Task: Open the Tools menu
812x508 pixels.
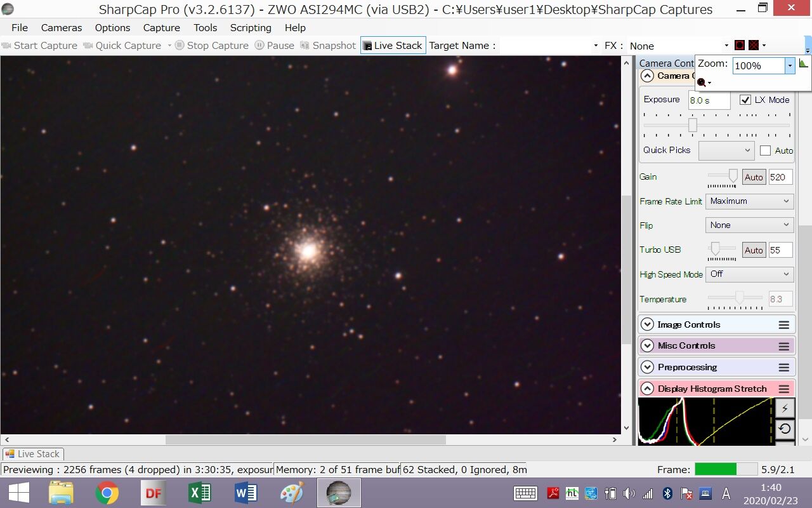Action: [x=206, y=27]
